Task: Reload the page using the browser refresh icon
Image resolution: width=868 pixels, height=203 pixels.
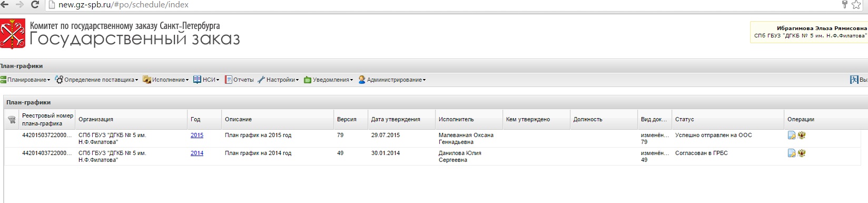Action: point(35,5)
